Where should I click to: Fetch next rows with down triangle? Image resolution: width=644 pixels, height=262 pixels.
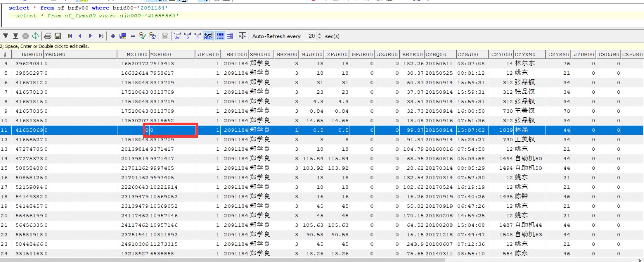coord(6,36)
